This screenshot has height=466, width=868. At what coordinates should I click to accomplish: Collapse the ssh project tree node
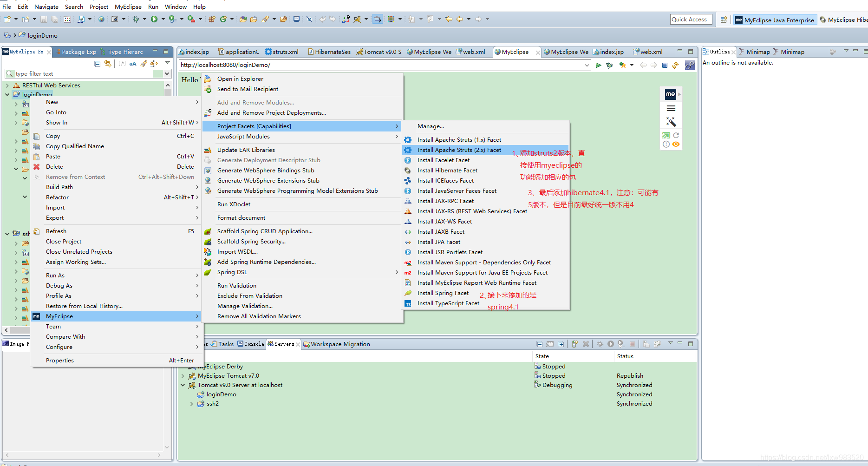pyautogui.click(x=7, y=234)
